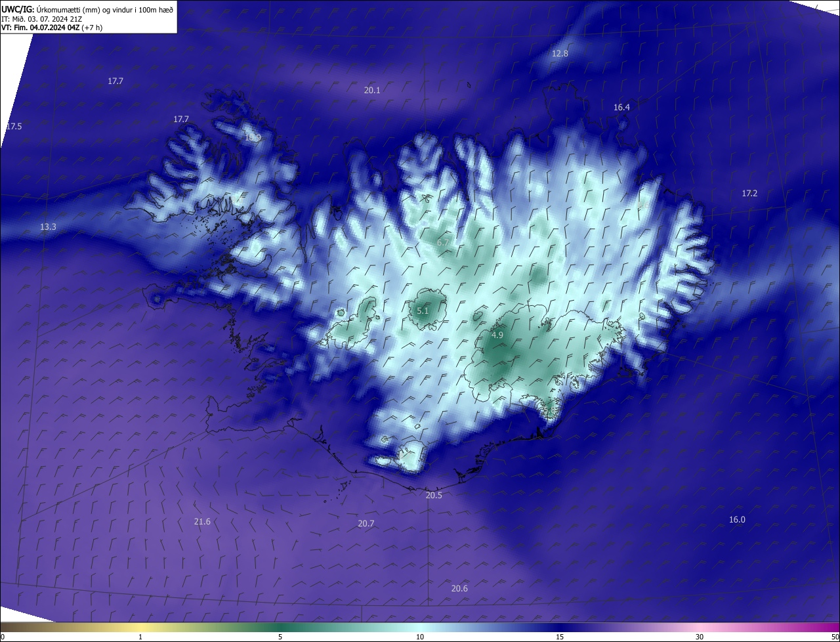The height and width of the screenshot is (642, 840).
Task: Click the 20.5 value at the south coast
Action: point(434,495)
